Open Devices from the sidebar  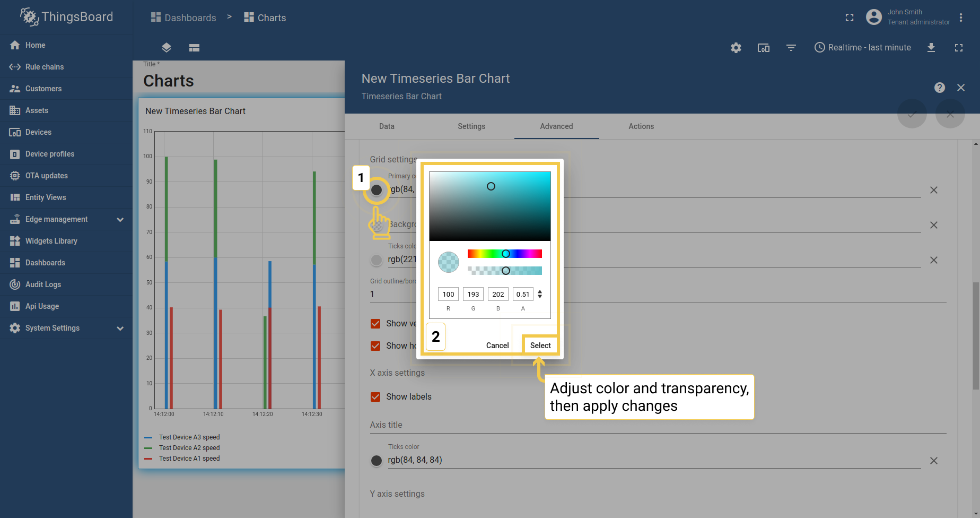(x=38, y=132)
